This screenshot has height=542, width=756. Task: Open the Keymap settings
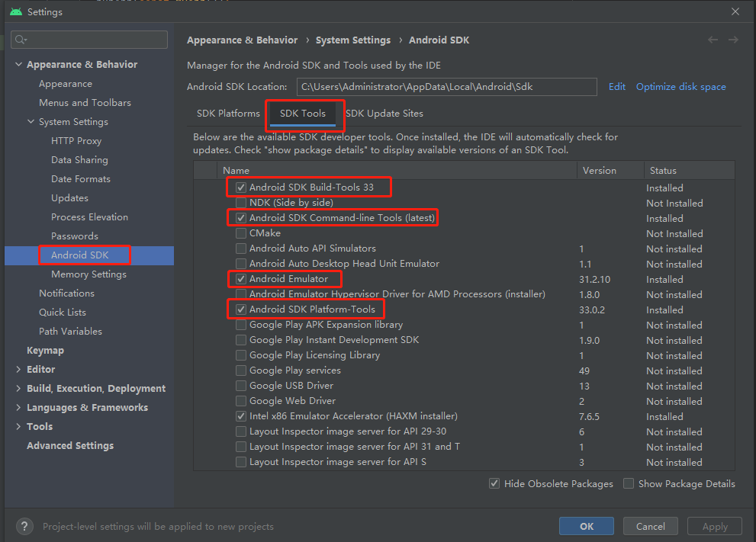pos(45,350)
